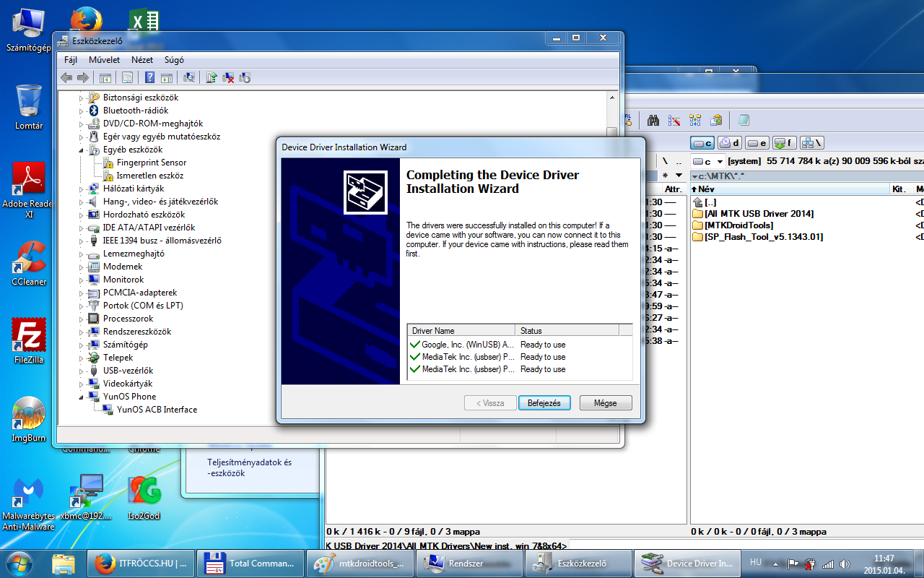The image size is (924, 578).
Task: Switch to drive d button
Action: point(729,143)
